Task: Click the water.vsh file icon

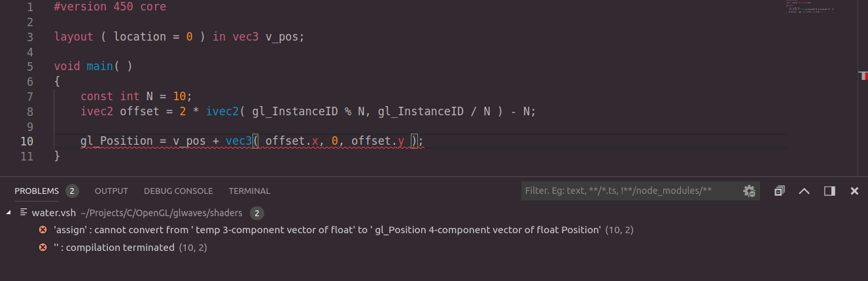Action: [24, 212]
